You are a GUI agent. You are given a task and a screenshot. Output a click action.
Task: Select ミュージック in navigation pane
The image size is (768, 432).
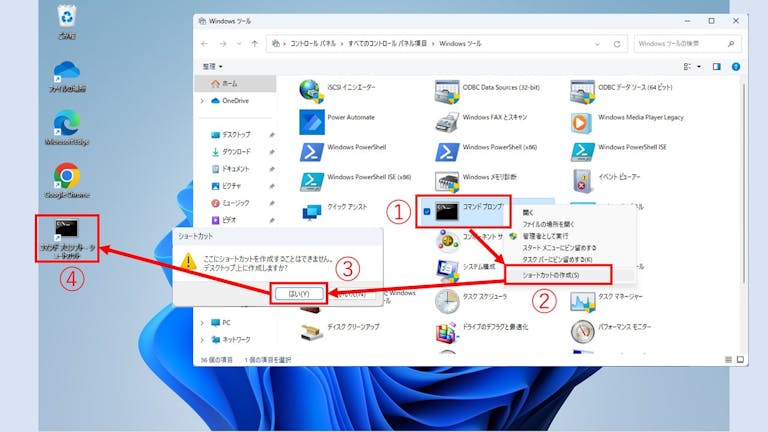click(237, 203)
